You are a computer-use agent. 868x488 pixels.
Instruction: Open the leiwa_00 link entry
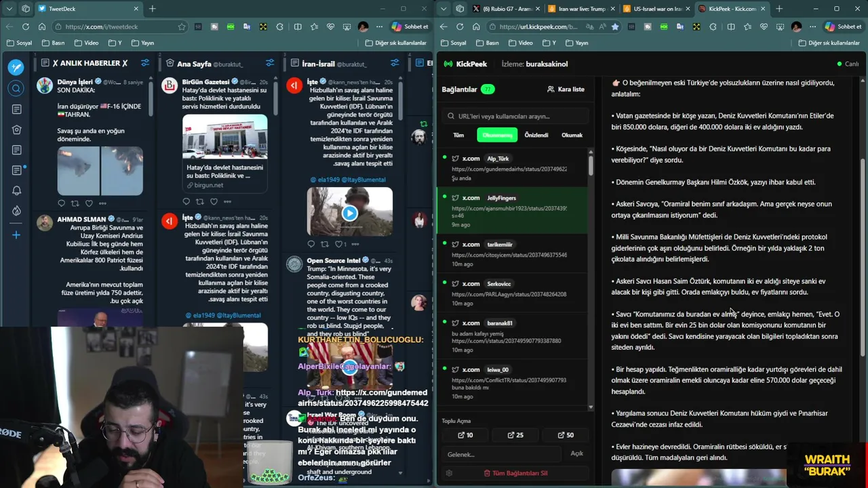(x=513, y=382)
